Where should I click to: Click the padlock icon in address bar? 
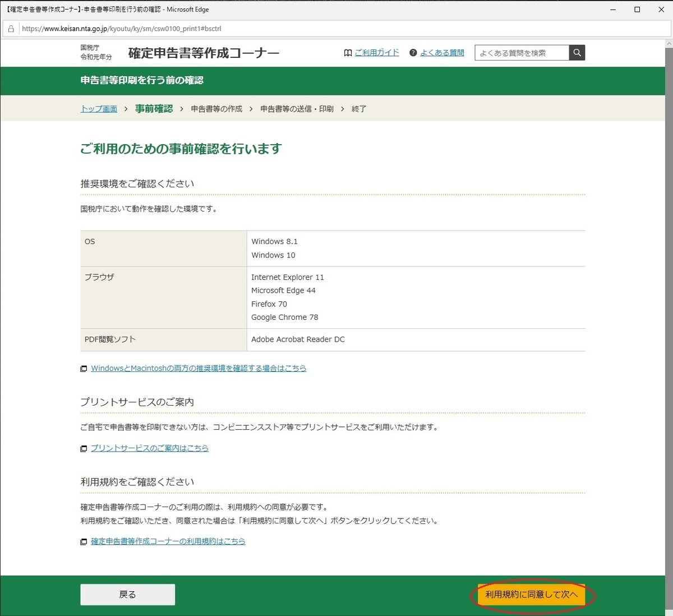coord(11,29)
